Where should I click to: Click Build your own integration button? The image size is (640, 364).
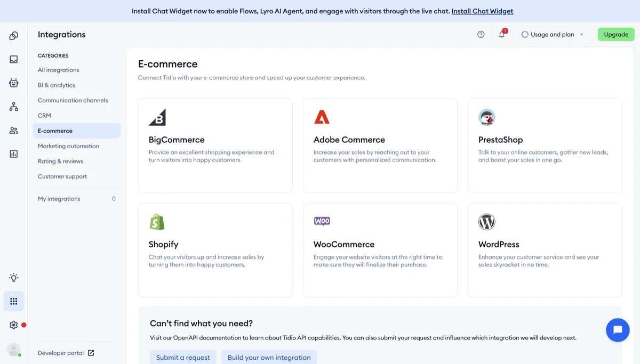(x=269, y=357)
